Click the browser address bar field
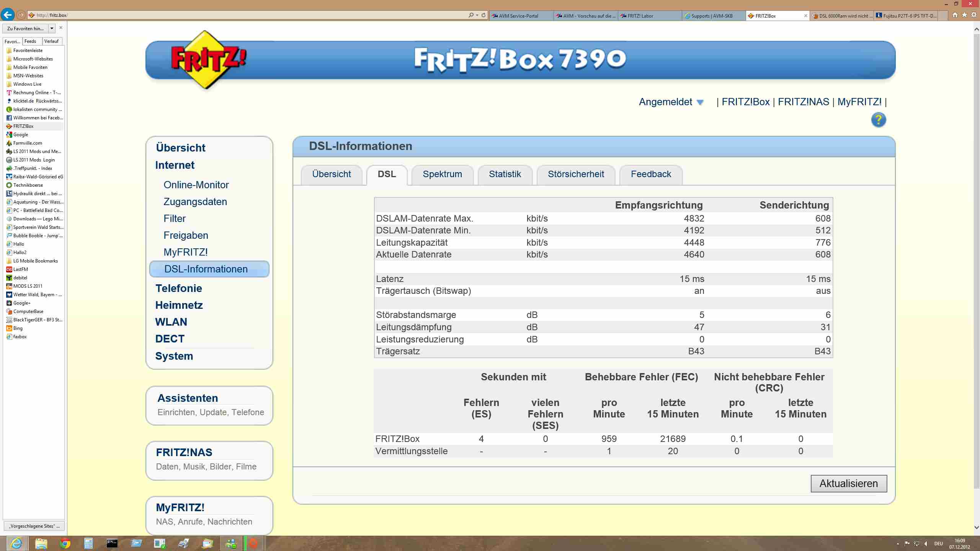This screenshot has height=551, width=980. coord(249,15)
